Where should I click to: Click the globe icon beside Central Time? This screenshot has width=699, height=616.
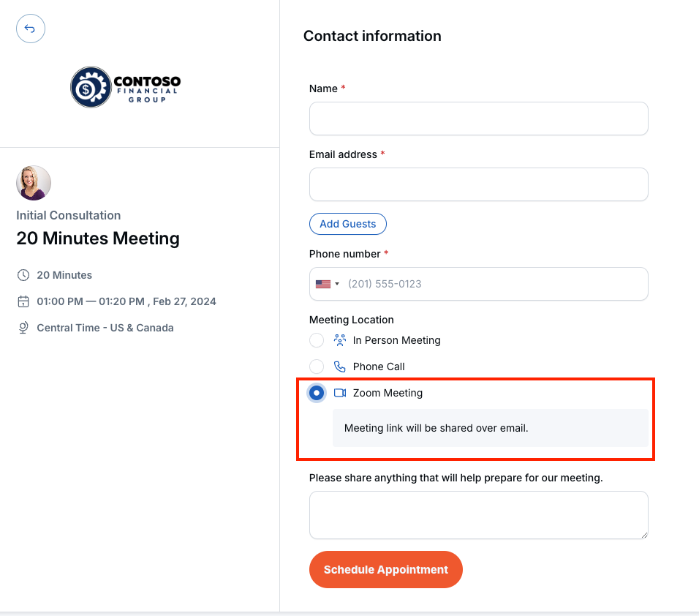[x=23, y=328]
